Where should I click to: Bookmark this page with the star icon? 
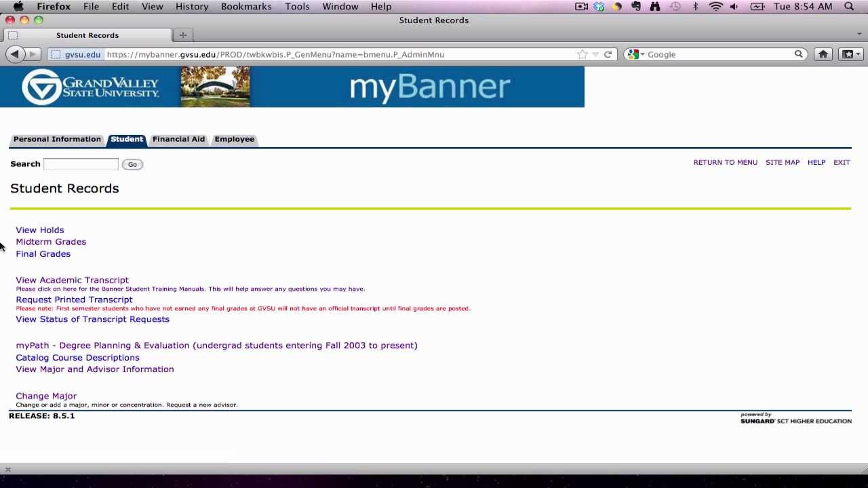tap(583, 54)
